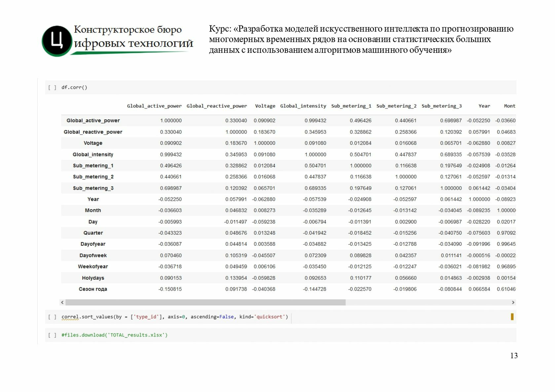Click the Global_reactive_power row label

click(x=93, y=132)
